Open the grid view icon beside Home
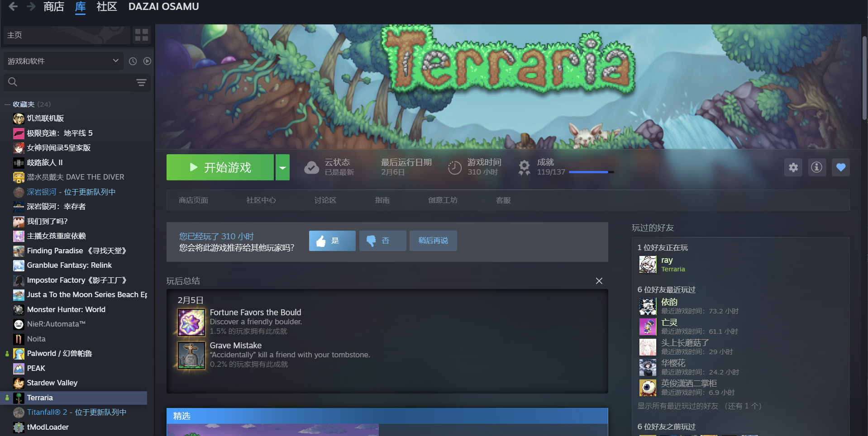This screenshot has height=436, width=868. tap(141, 35)
